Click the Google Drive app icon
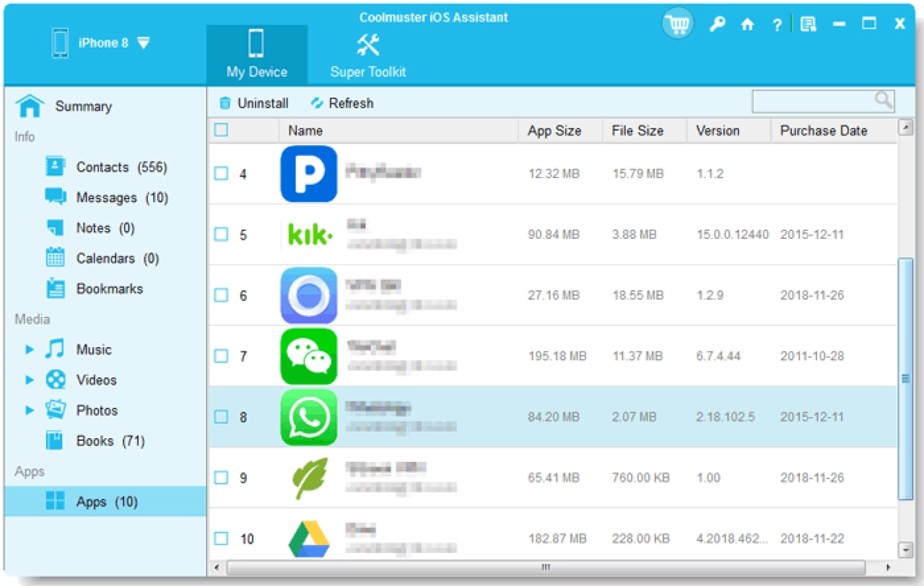Screen dimensions: 924x586 (309, 538)
